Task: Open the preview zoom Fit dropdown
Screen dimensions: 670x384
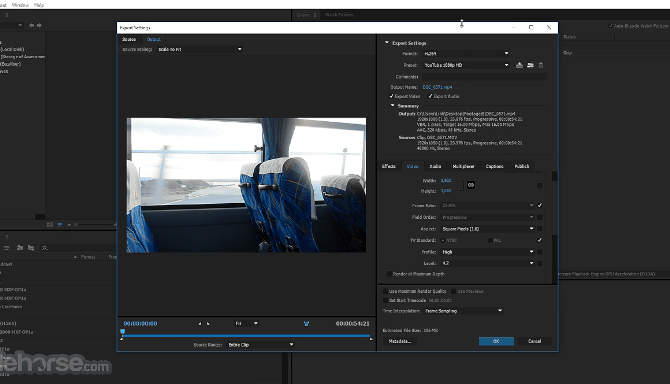Action: pyautogui.click(x=247, y=323)
